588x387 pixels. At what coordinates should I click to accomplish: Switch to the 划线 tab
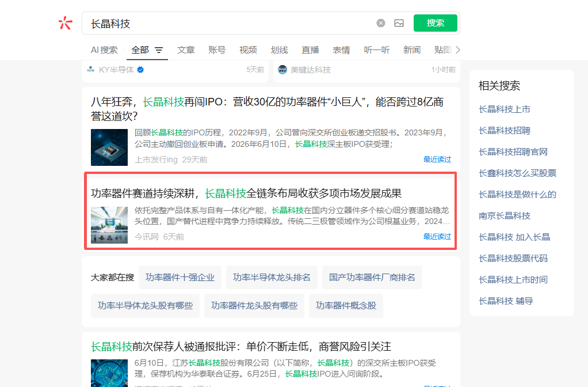[x=280, y=50]
